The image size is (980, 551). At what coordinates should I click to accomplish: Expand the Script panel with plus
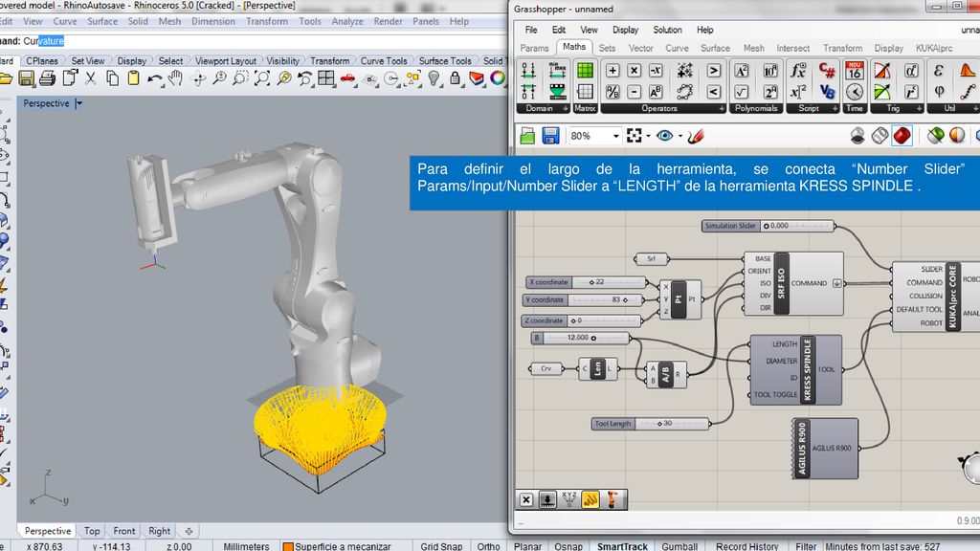pos(835,109)
